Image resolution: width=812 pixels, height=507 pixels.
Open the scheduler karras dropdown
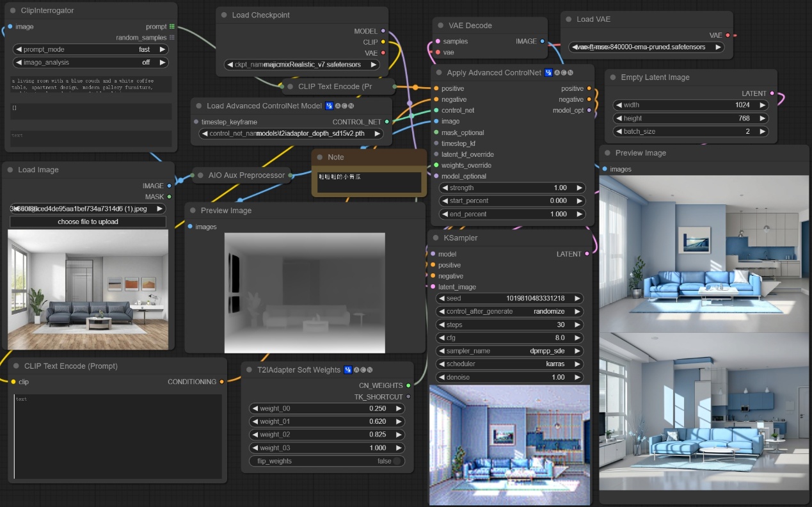click(x=509, y=364)
